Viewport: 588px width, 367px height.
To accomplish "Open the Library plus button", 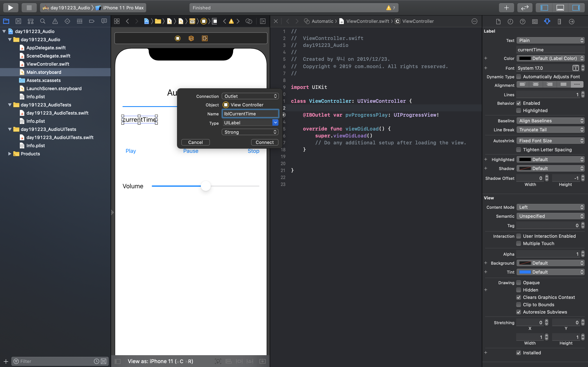I will (x=506, y=8).
